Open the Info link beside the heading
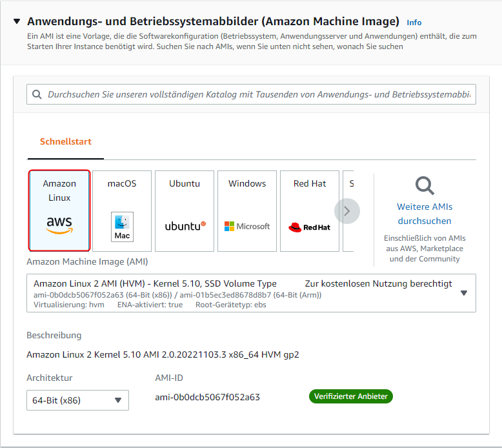The width and height of the screenshot is (502, 448). point(414,23)
